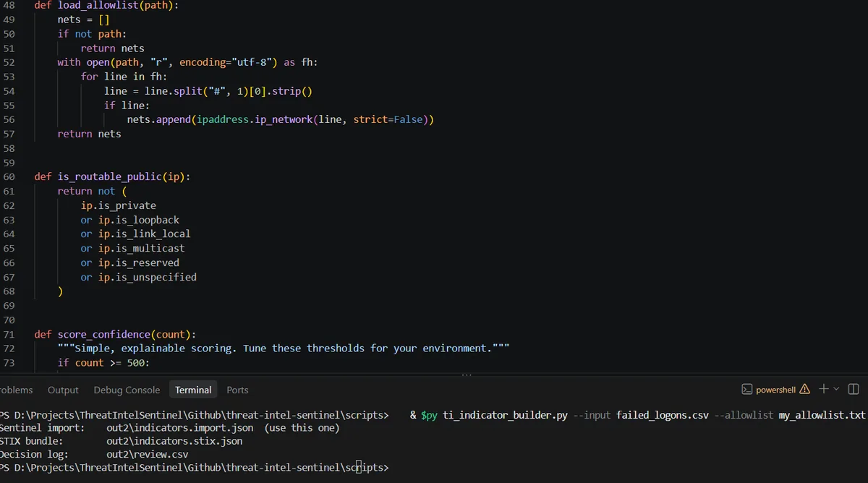Click out2\review.csv path in terminal
868x483 pixels.
(147, 455)
